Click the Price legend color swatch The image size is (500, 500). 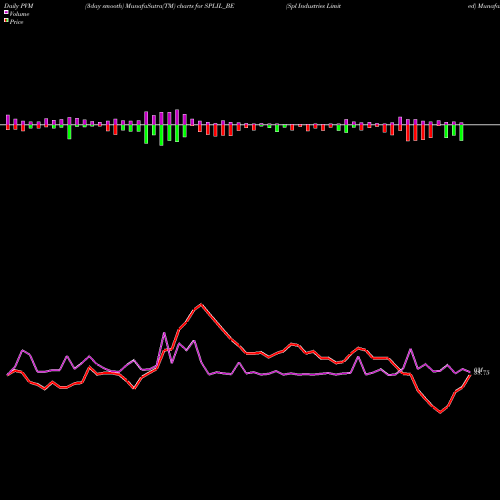(x=6, y=21)
